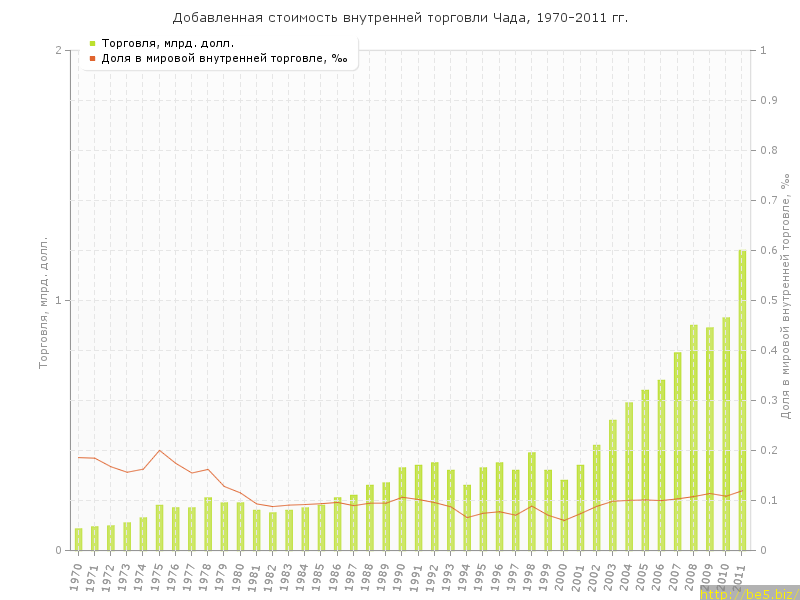This screenshot has width=800, height=600.
Task: Click the bar for year 1970
Action: (x=79, y=539)
